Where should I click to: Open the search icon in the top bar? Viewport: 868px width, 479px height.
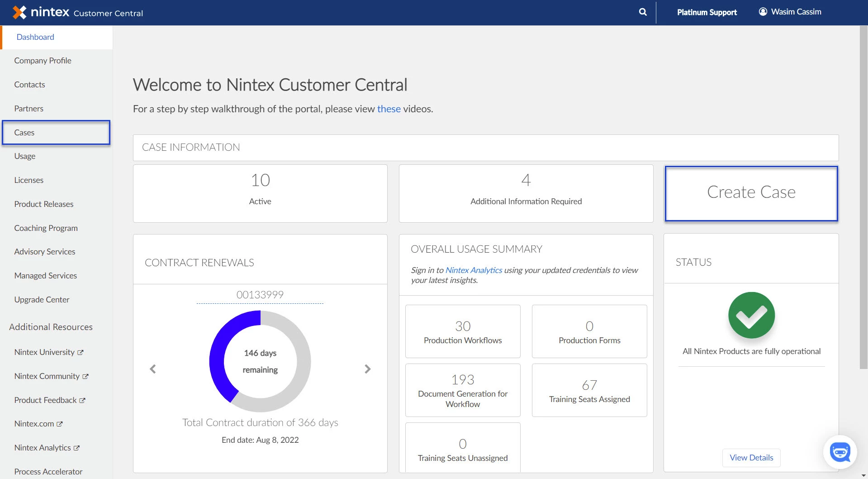tap(642, 12)
